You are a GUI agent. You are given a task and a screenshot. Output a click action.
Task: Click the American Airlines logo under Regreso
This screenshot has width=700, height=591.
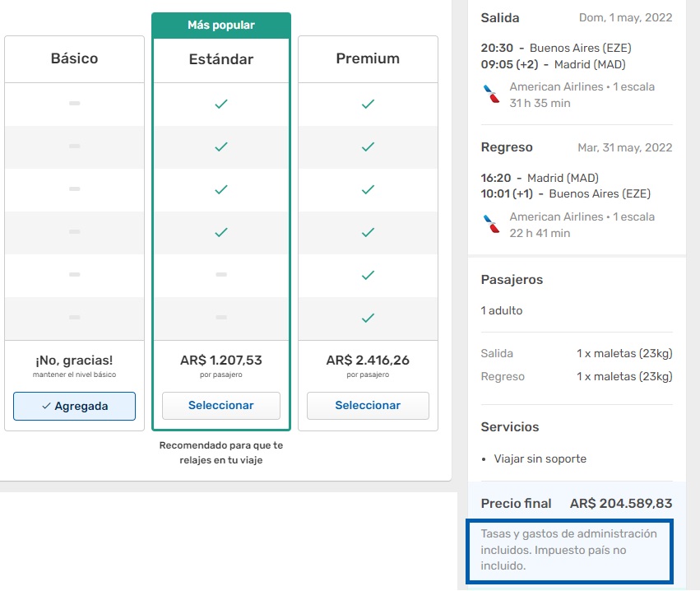492,224
